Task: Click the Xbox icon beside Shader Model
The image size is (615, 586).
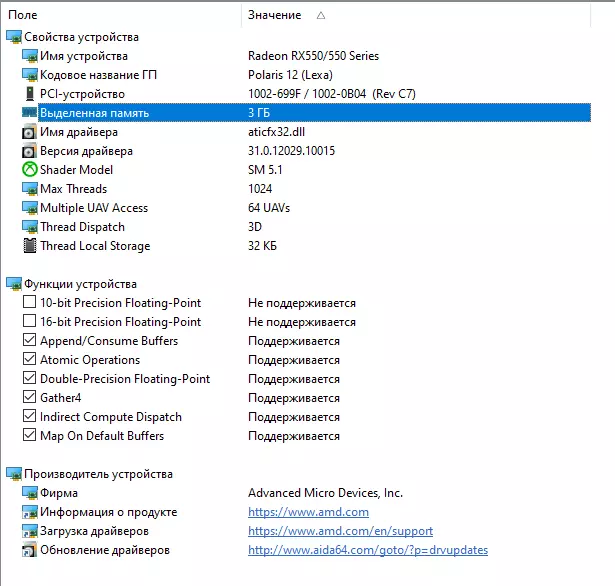Action: 29,170
